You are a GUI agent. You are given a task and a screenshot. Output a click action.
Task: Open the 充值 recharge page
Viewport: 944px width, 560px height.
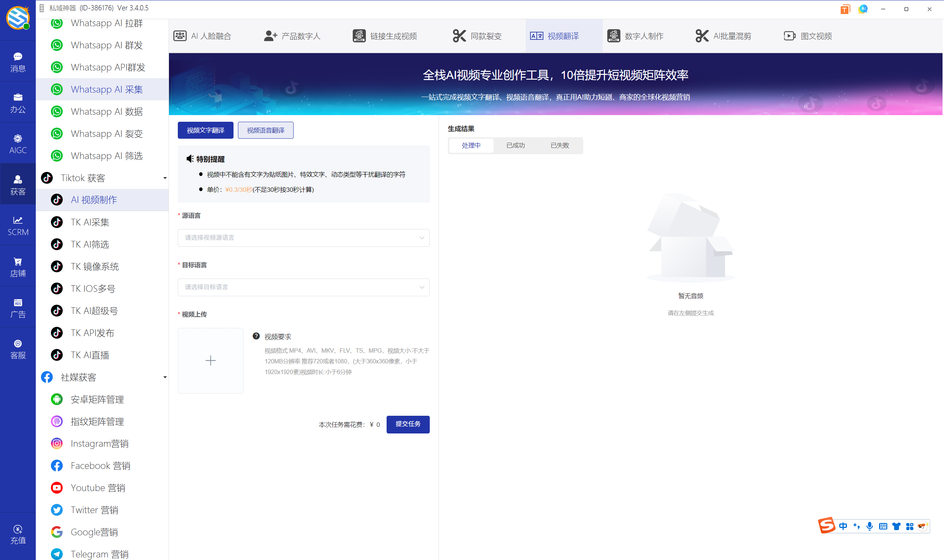(18, 533)
